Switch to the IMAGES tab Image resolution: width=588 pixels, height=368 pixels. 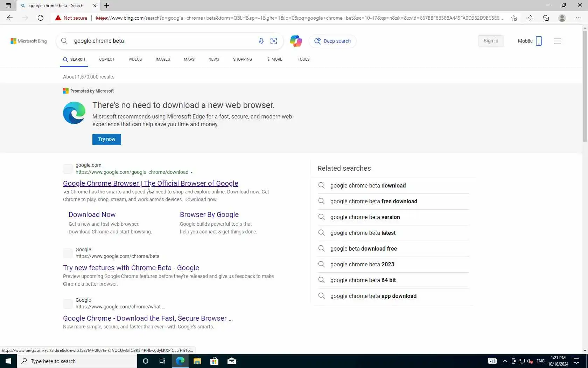point(163,59)
